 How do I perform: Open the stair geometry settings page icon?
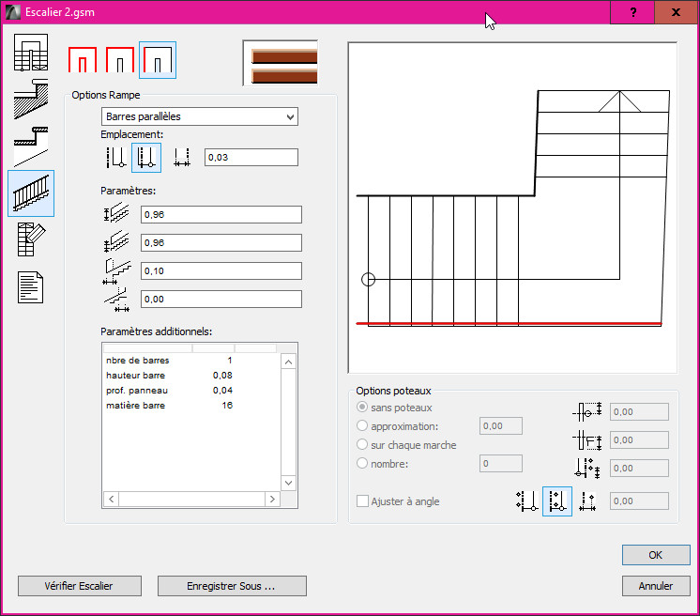click(x=31, y=53)
